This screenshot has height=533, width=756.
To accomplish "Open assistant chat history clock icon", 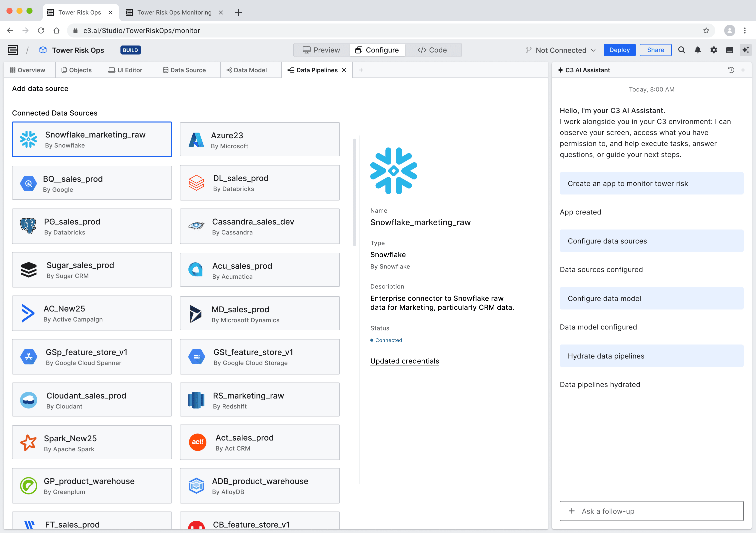I will pyautogui.click(x=731, y=70).
